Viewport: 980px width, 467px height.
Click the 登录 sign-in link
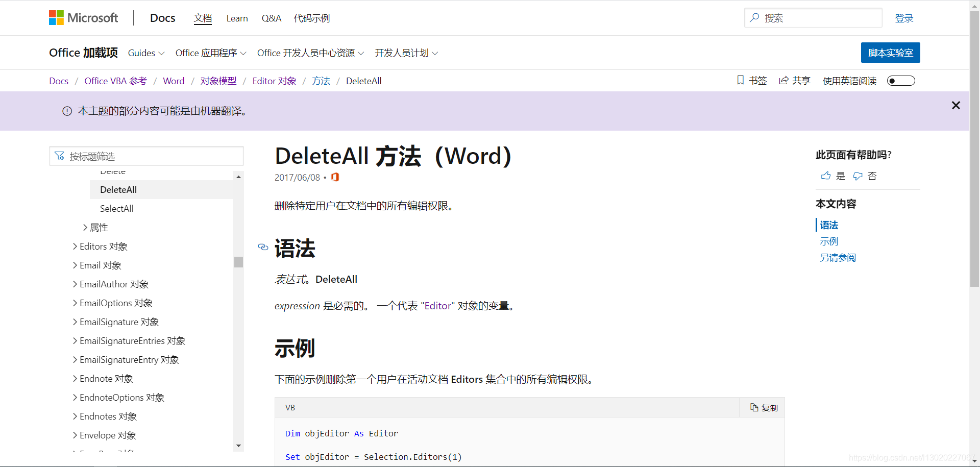[x=904, y=18]
